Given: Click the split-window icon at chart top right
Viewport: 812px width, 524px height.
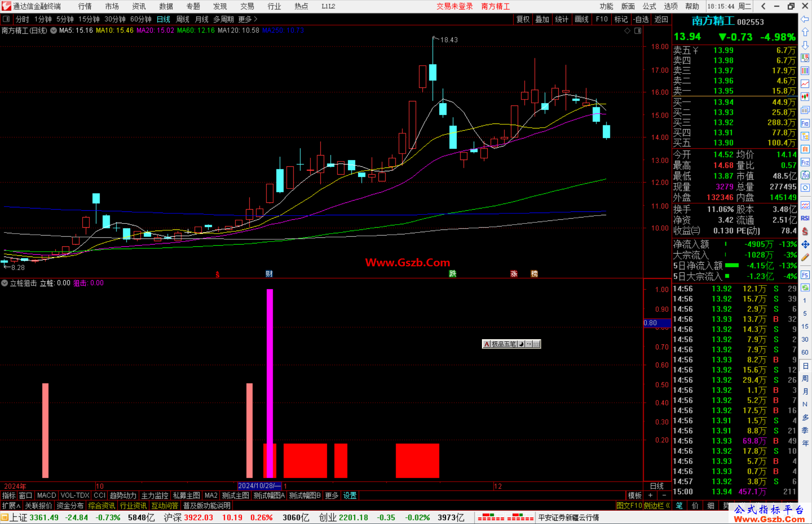Looking at the screenshot, I should (638, 31).
